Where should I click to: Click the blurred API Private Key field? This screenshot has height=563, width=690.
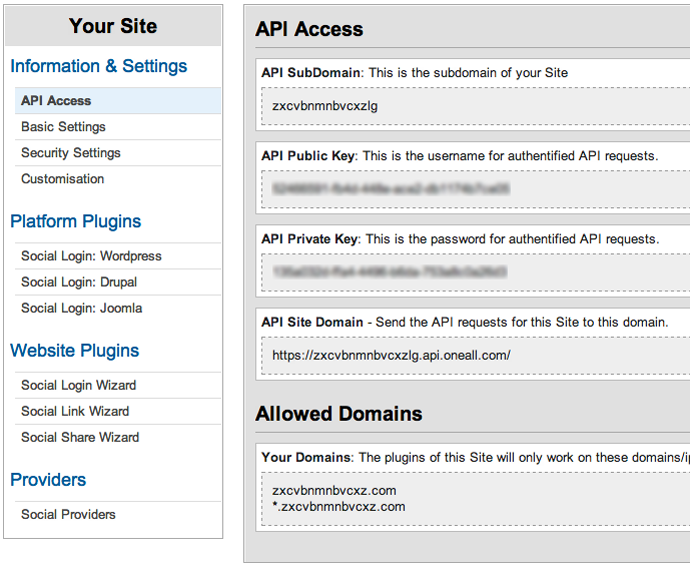[x=474, y=271]
